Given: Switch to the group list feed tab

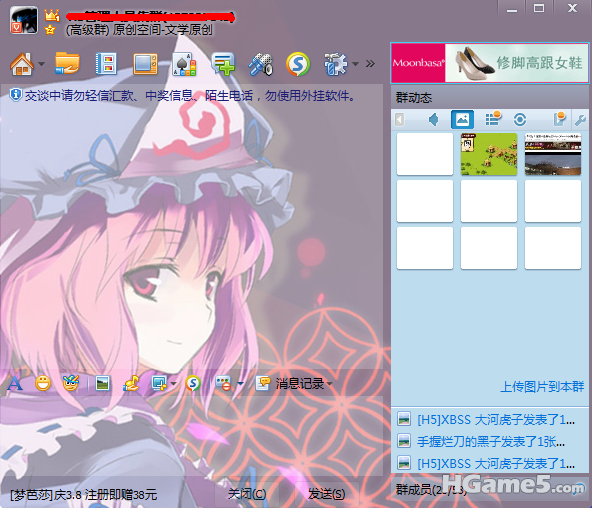Looking at the screenshot, I should pos(492,119).
